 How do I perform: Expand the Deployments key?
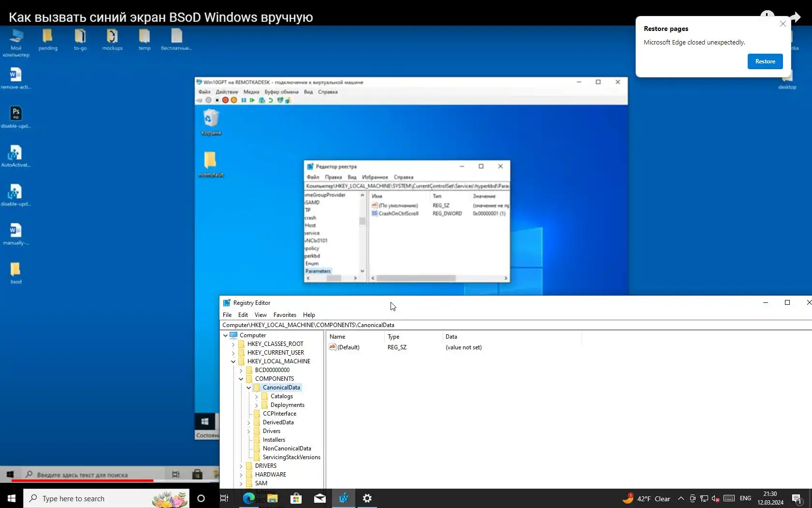(x=256, y=405)
